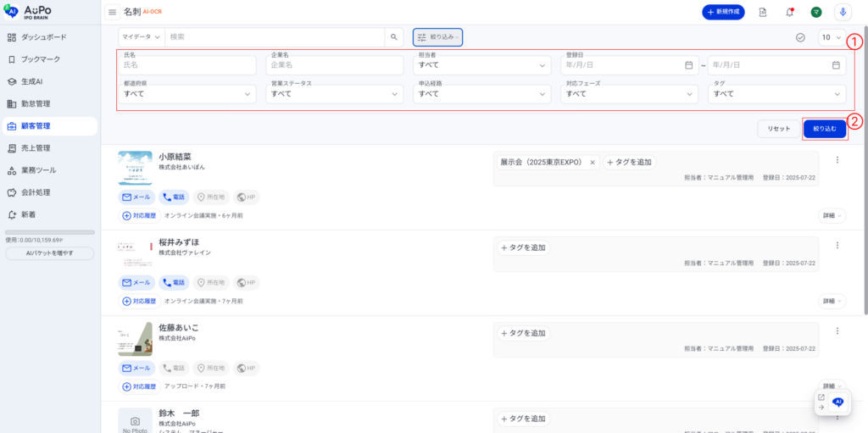Click the リセット button
The image size is (868, 433).
(x=778, y=129)
